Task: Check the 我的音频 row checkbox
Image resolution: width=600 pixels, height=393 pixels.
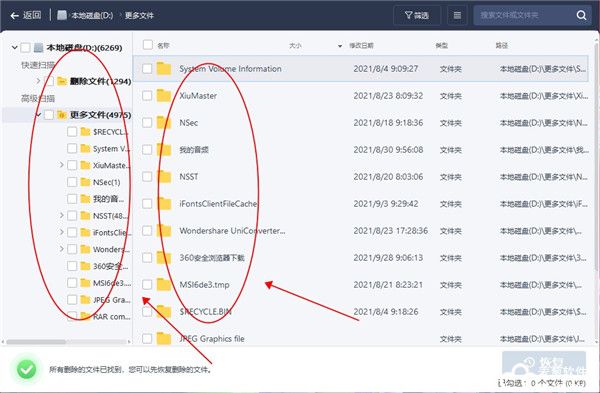Action: pyautogui.click(x=147, y=149)
